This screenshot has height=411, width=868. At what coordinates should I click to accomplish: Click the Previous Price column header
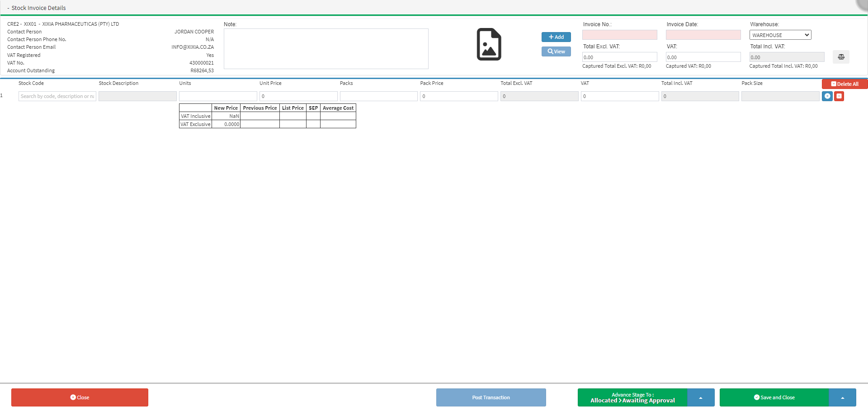(260, 108)
